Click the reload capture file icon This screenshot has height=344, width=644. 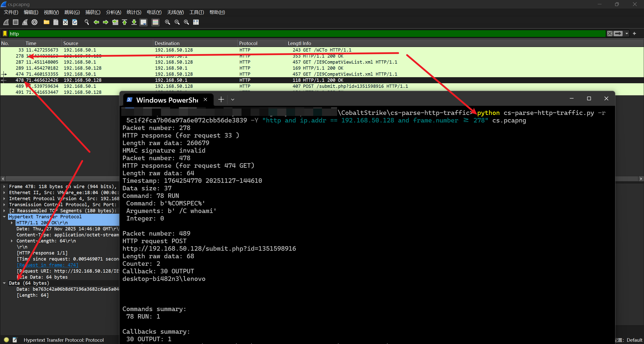click(75, 22)
